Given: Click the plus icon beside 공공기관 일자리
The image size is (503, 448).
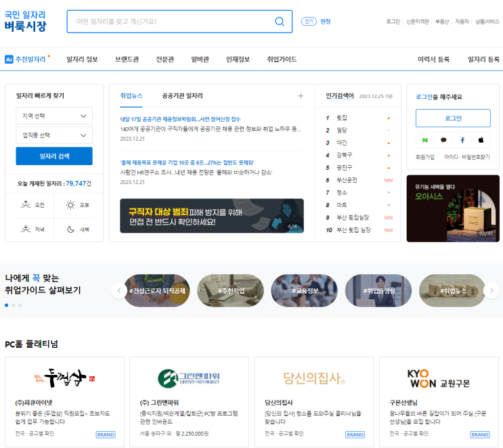Looking at the screenshot, I should [301, 96].
